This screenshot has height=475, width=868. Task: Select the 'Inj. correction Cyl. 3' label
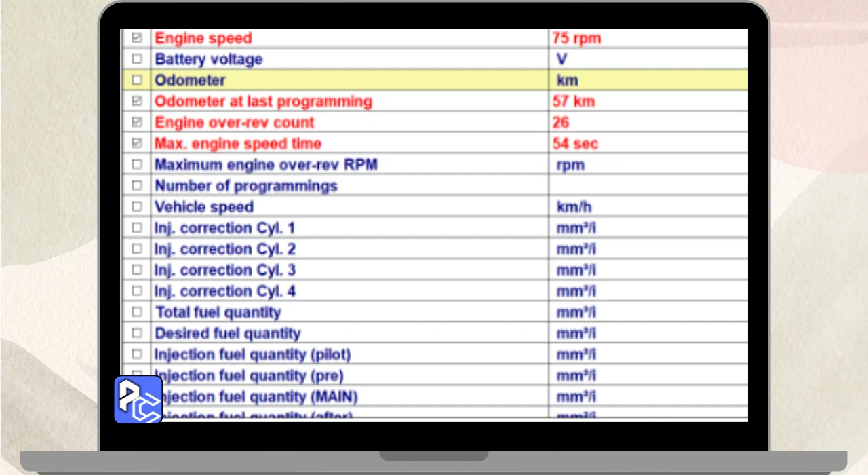coord(224,269)
